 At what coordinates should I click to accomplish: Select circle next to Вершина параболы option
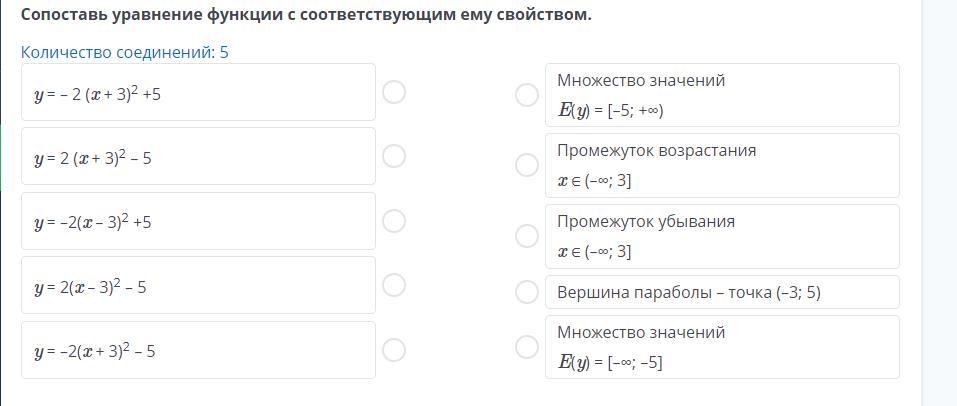pos(527,292)
